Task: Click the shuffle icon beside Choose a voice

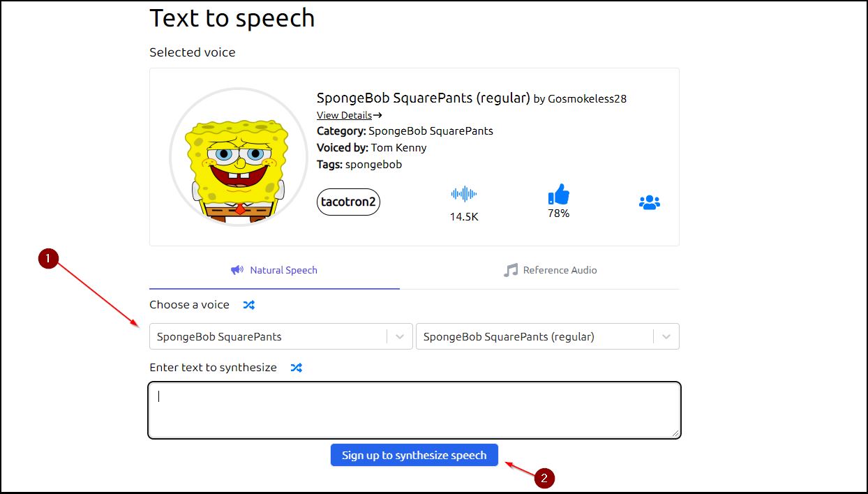Action: tap(249, 304)
